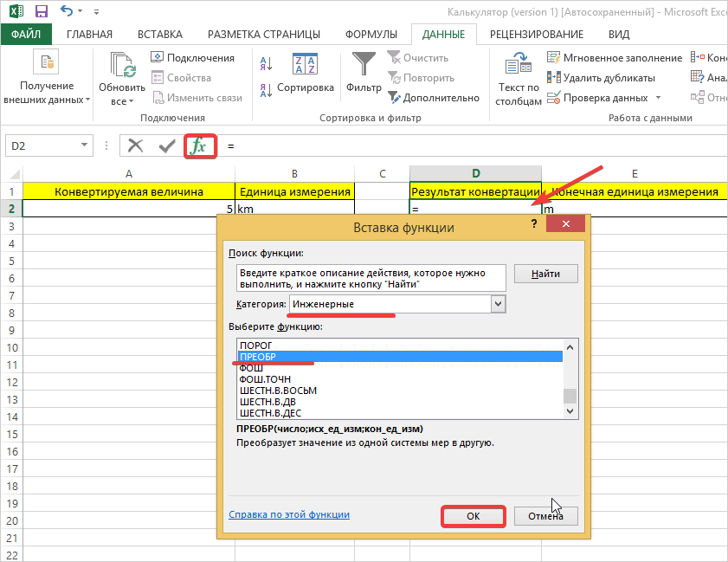The height and width of the screenshot is (562, 728).
Task: Click the dialog help question mark
Action: coord(534,224)
